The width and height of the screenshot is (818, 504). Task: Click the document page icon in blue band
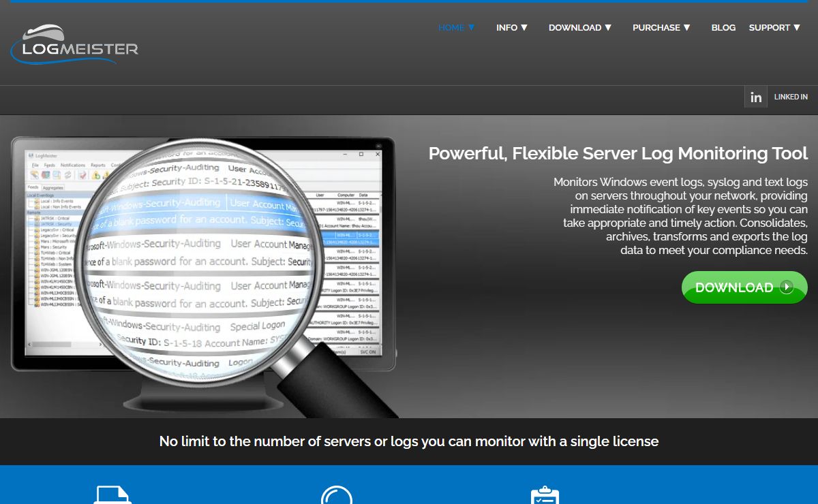pyautogui.click(x=112, y=495)
